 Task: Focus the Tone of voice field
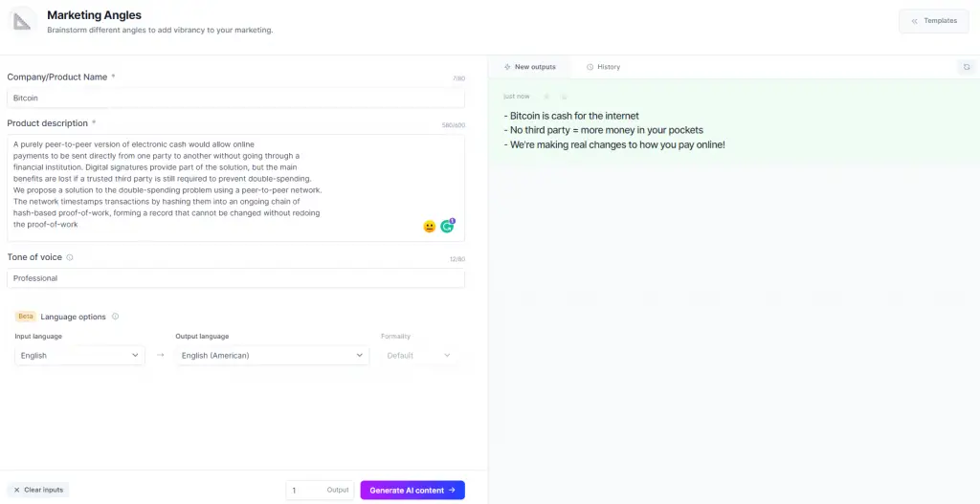click(x=235, y=278)
